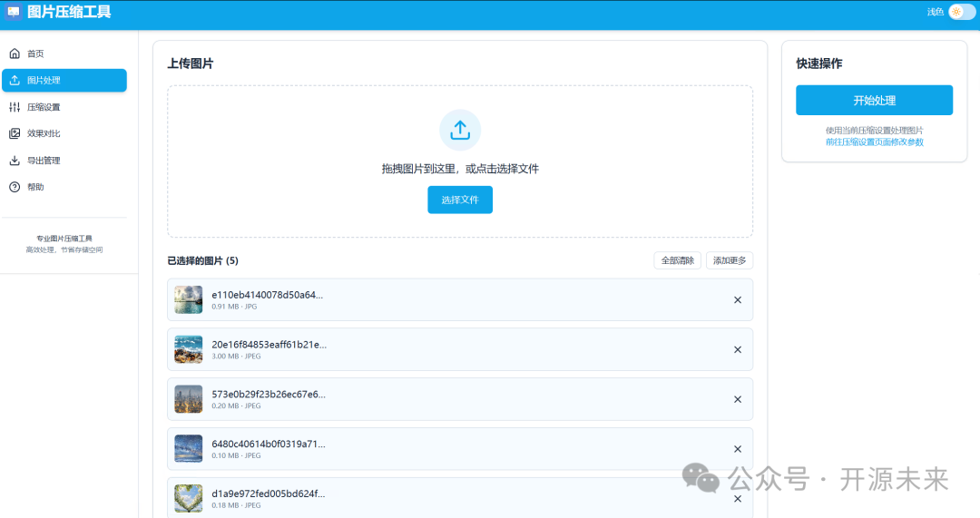This screenshot has height=518, width=980.
Task: Click the 选择文件 button
Action: pyautogui.click(x=460, y=200)
